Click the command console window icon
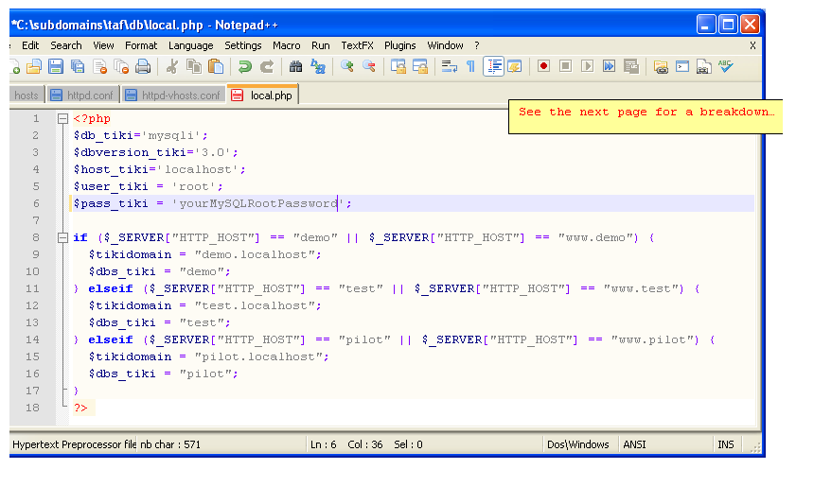Viewport: 814px width, 504px height. point(682,66)
